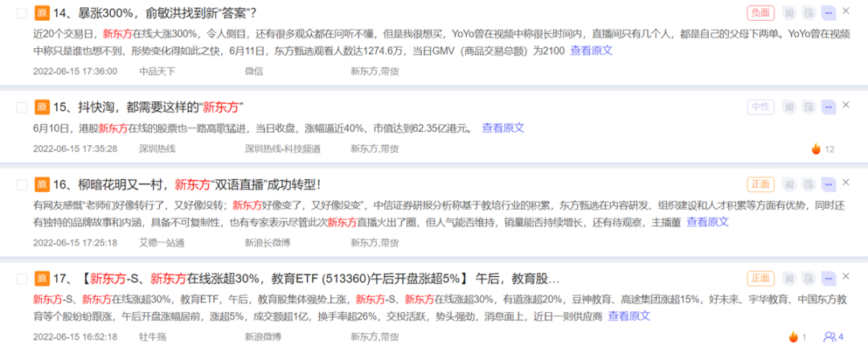Open more options for article 14
This screenshot has height=346, width=868.
pos(829,12)
